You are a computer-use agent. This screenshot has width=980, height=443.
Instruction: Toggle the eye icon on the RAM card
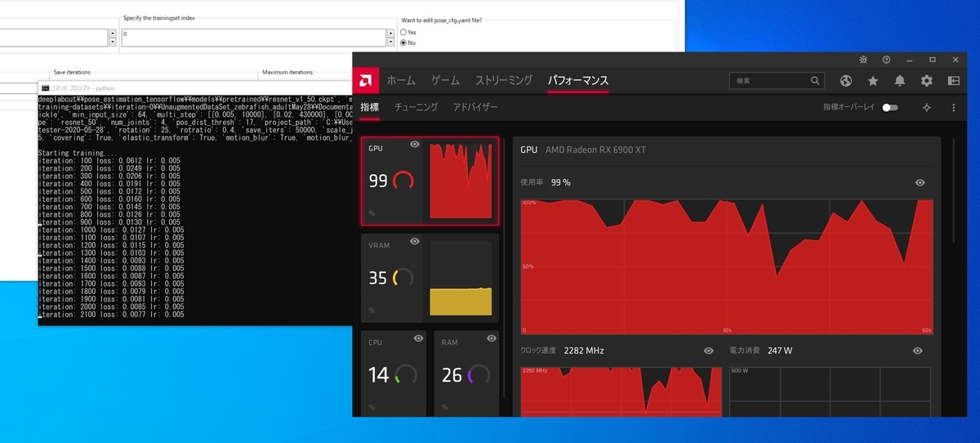coord(491,338)
